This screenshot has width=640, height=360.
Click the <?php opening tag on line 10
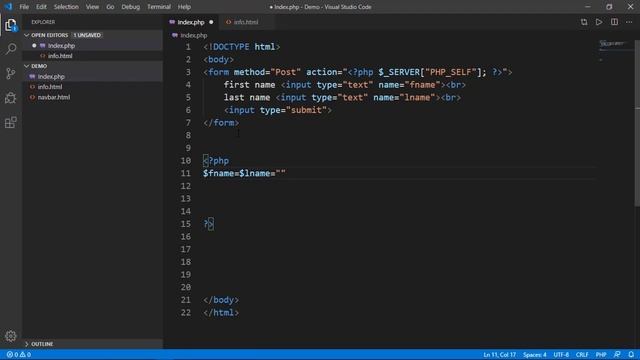pyautogui.click(x=216, y=161)
